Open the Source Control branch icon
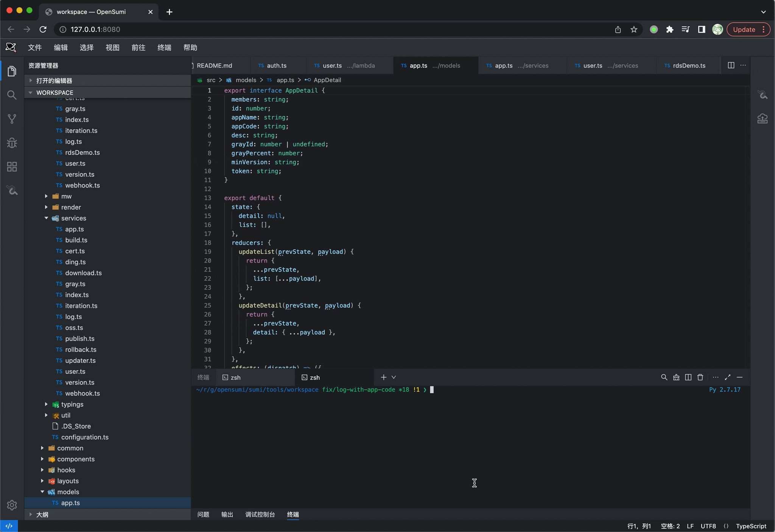Screen dimensions: 775x532 point(12,119)
